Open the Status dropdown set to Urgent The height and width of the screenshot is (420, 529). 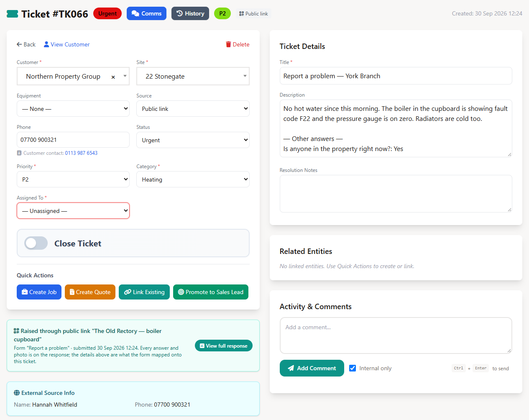point(193,140)
